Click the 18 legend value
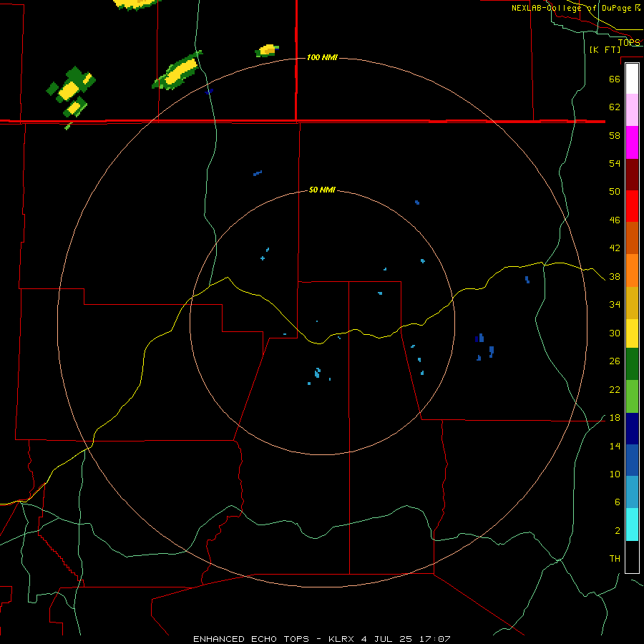The height and width of the screenshot is (644, 644). [615, 418]
